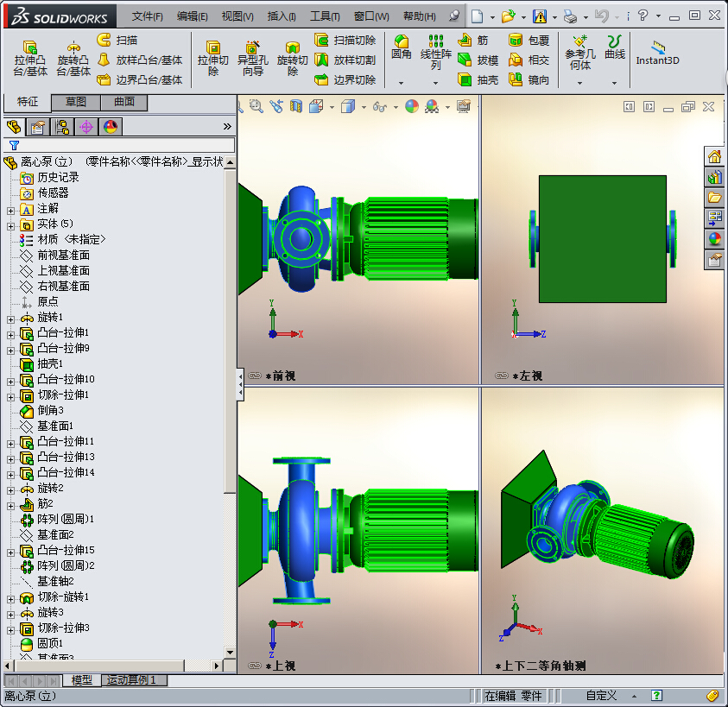The image size is (728, 707).
Task: Click the 自定义 units status bar button
Action: coord(601,696)
